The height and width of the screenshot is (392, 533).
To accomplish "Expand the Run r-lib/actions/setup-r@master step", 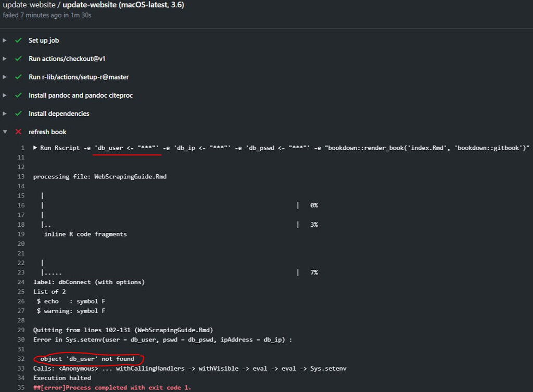I will point(4,77).
